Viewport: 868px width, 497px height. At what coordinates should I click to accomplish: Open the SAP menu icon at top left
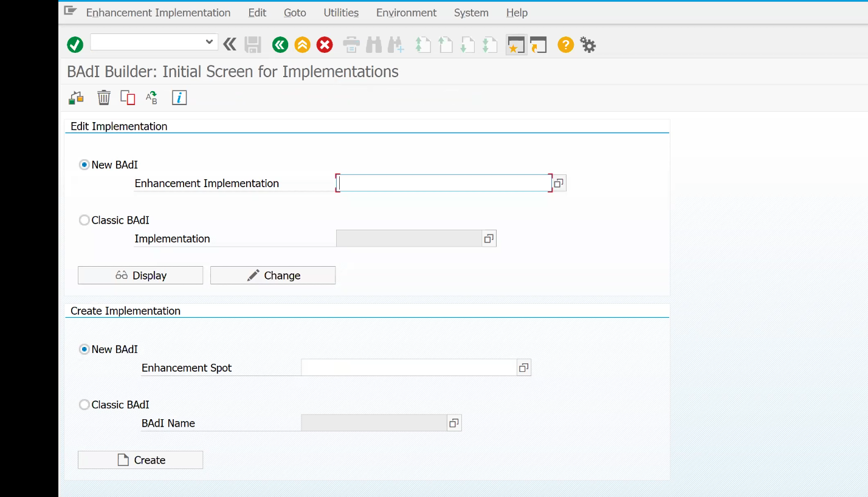click(71, 11)
